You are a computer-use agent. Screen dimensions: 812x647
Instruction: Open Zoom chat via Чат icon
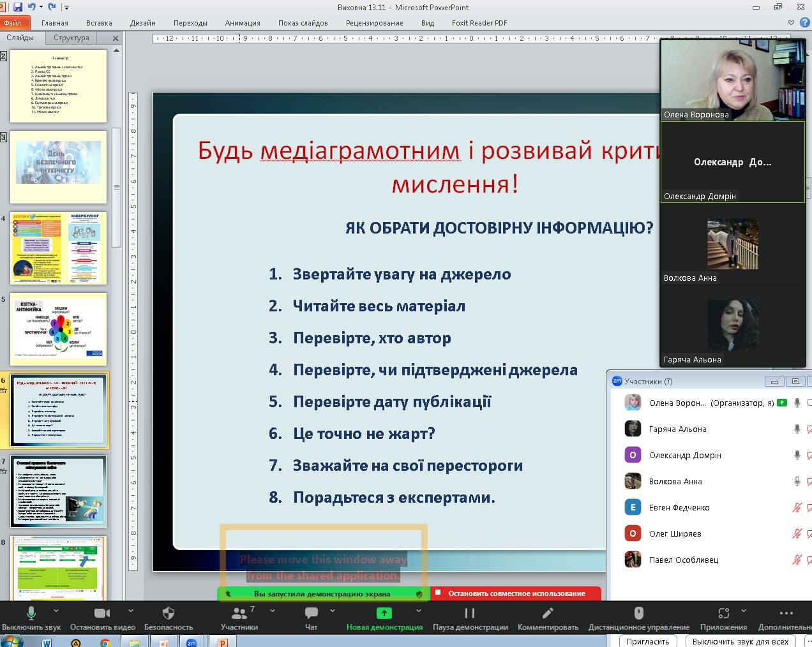311,613
